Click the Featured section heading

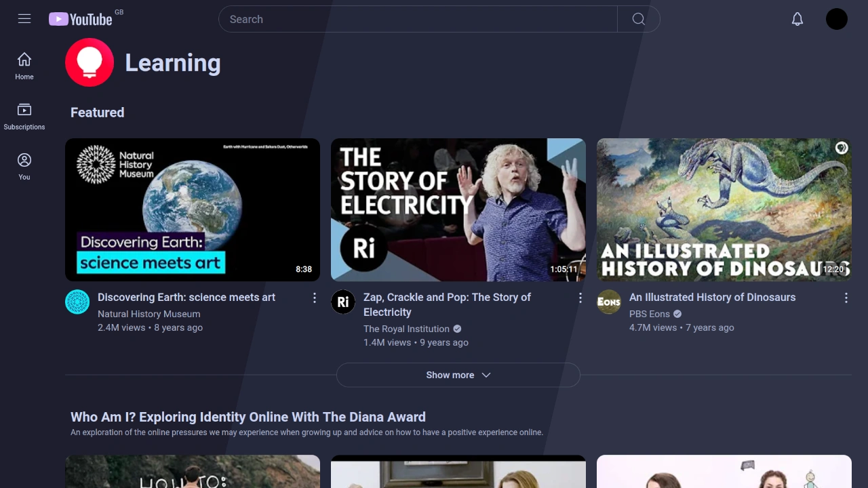(x=97, y=113)
